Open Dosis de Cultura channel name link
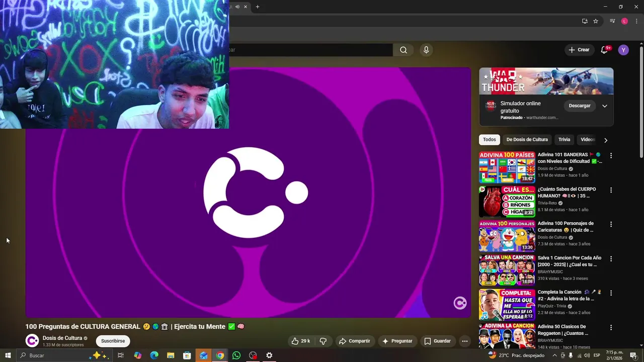This screenshot has width=644, height=362. 62,338
